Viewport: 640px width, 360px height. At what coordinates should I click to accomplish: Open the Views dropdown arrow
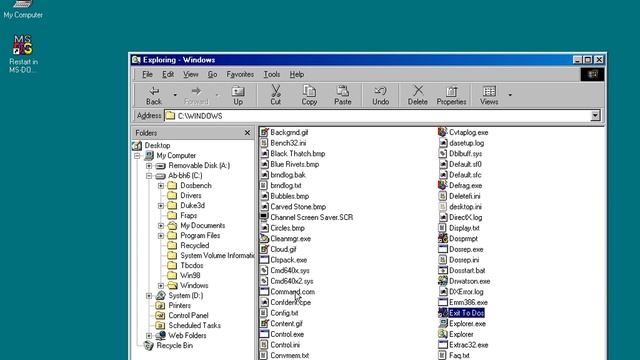click(510, 96)
